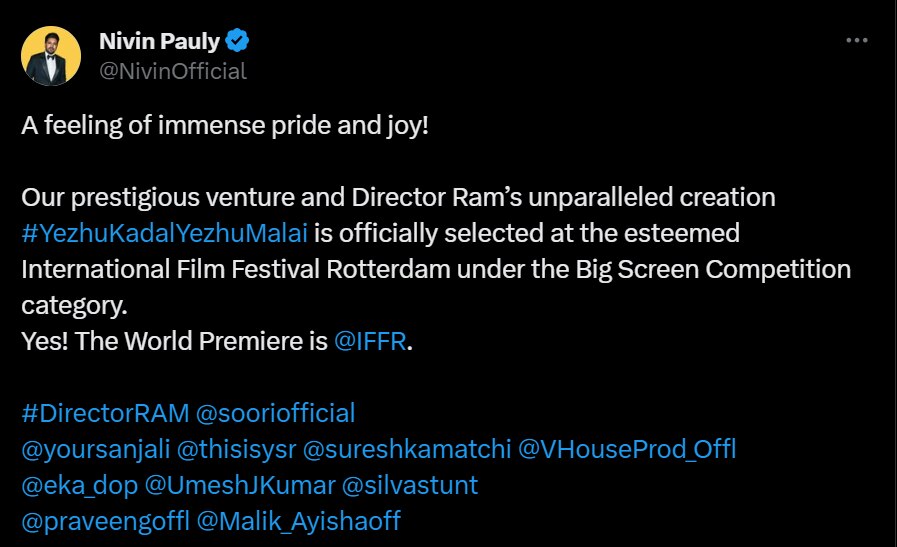
Task: Click the blue verified badge icon
Action: (x=237, y=41)
